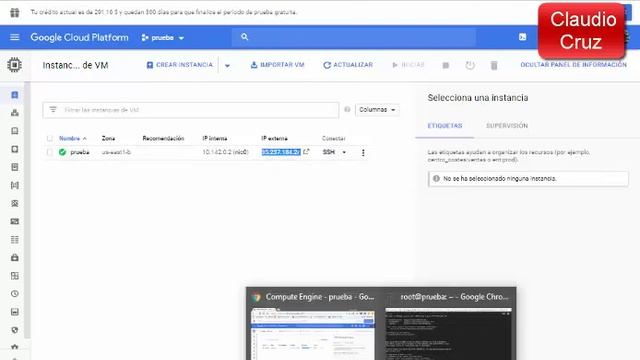This screenshot has width=640, height=360.
Task: Select the highlighted external IP address
Action: [281, 152]
